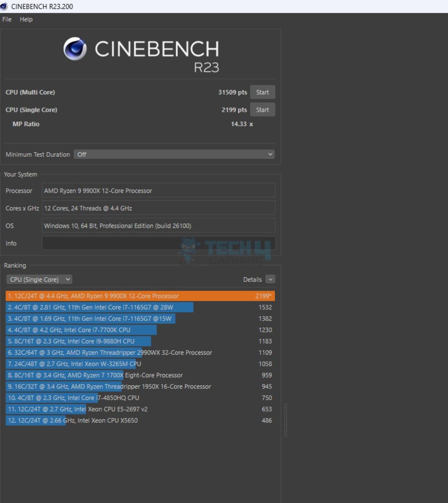Click the Processor name field
Viewport: 448px width, 503px height.
pyautogui.click(x=159, y=191)
